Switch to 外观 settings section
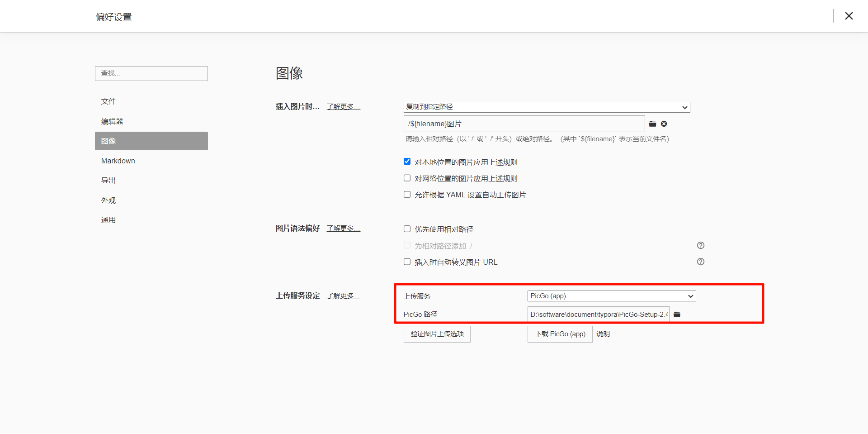 [x=151, y=200]
